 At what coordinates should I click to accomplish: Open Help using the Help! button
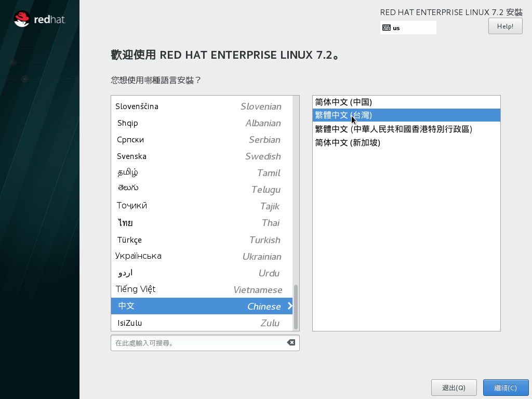504,26
